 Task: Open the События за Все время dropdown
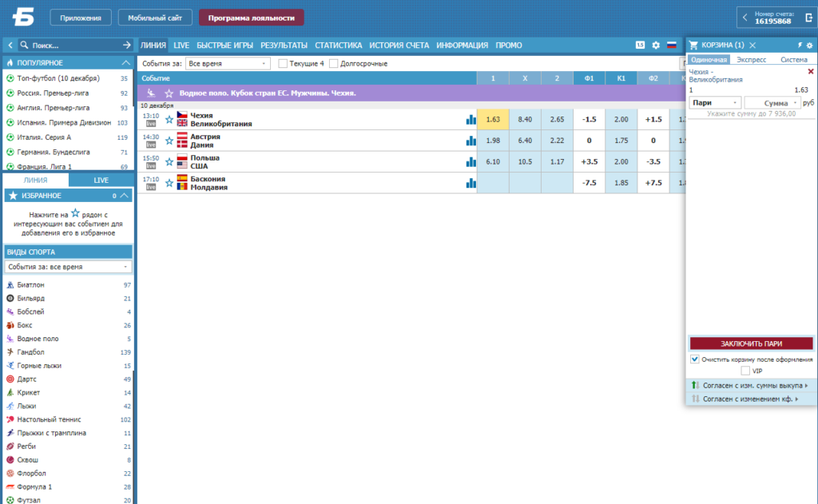[x=228, y=64]
